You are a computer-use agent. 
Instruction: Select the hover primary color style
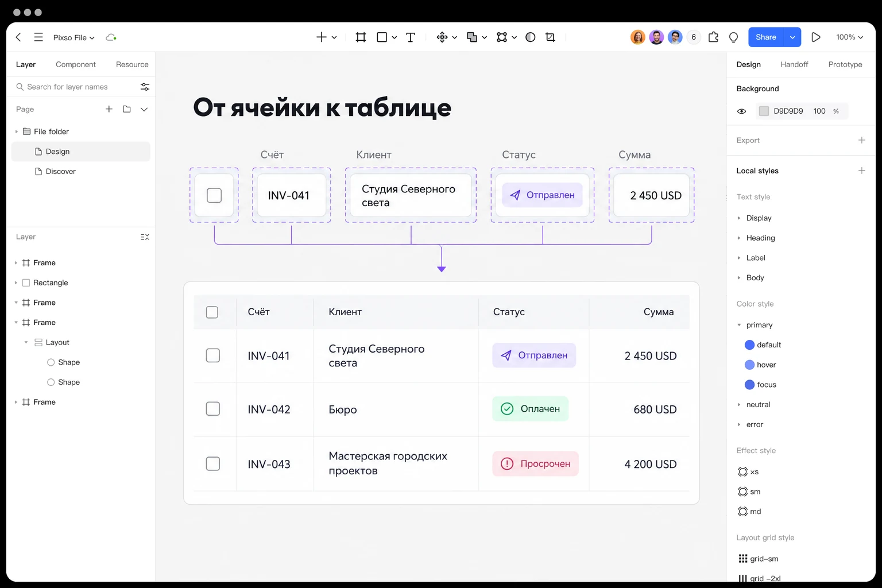[x=760, y=365]
